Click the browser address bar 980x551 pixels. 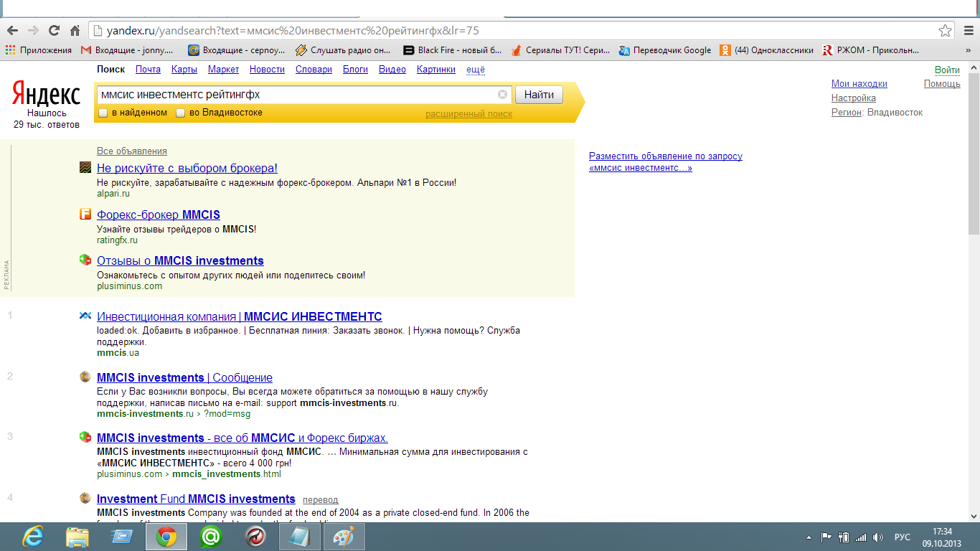tap(513, 31)
